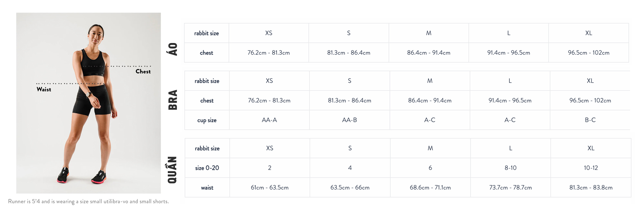Screen dimensions: 644x215
Task: Click the 'size 0-20' row header
Action: pyautogui.click(x=207, y=168)
